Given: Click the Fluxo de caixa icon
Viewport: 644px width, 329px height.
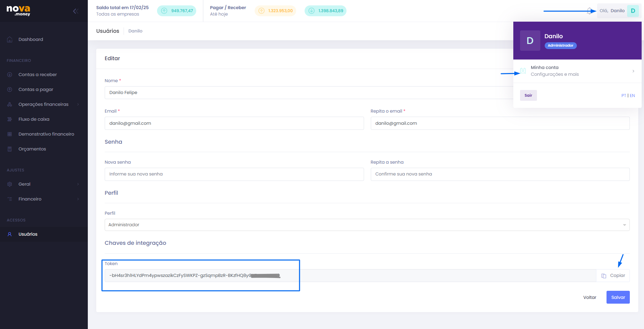Looking at the screenshot, I should pyautogui.click(x=10, y=119).
